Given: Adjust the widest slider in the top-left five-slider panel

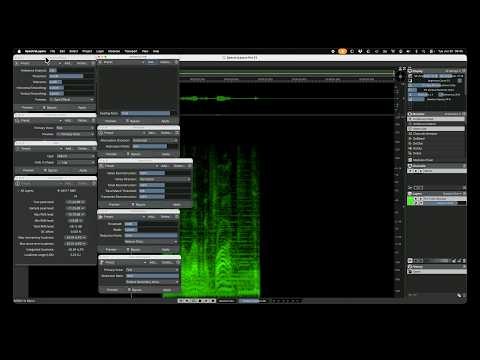Looking at the screenshot, I should (x=72, y=76).
